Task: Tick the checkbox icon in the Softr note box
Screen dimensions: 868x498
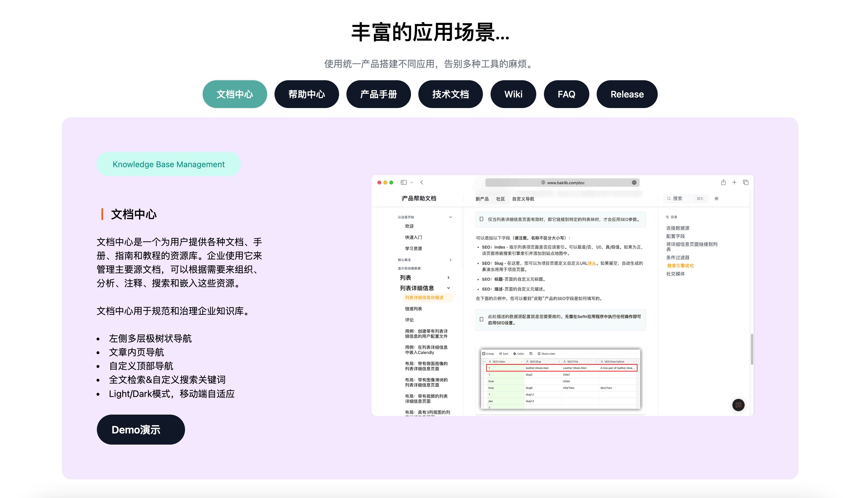Action: coord(481,319)
